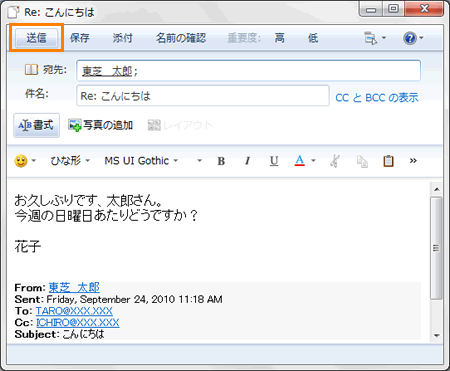Click the cut scissors icon
Image resolution: width=450 pixels, height=371 pixels.
pyautogui.click(x=335, y=161)
